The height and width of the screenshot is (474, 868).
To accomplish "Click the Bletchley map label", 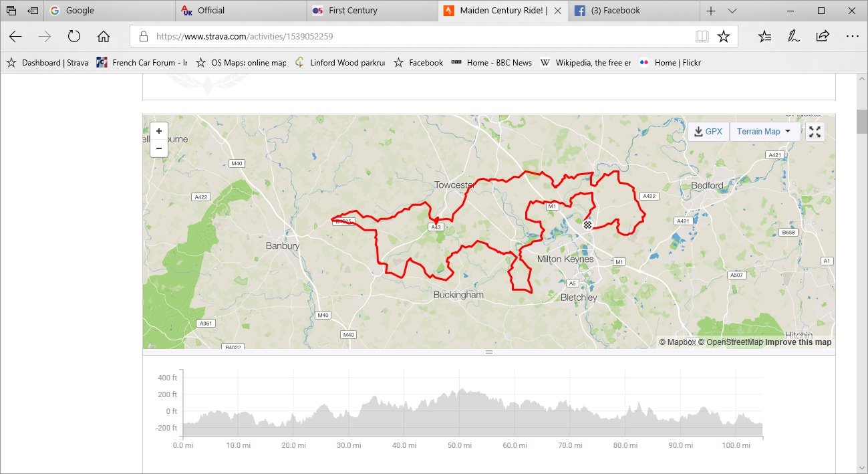I will [579, 298].
